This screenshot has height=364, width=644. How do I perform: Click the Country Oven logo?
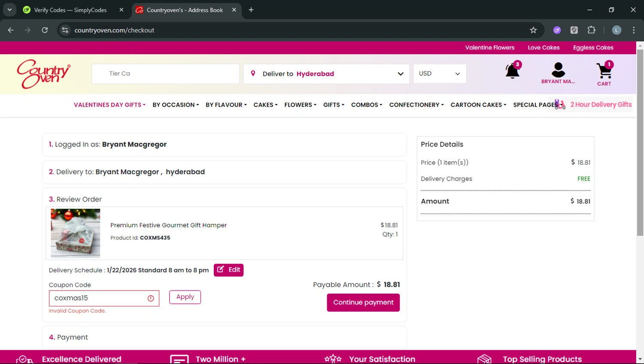pos(44,74)
